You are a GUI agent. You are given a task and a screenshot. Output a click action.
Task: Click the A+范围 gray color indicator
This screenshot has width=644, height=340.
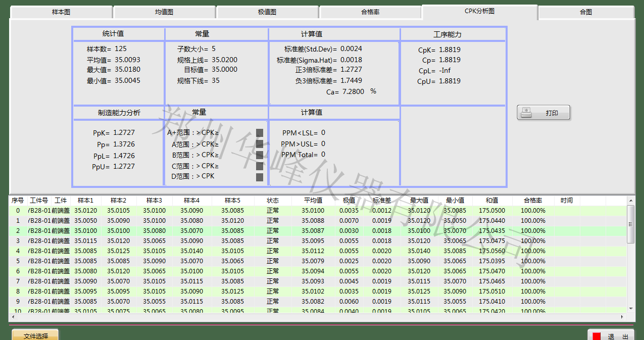(260, 133)
